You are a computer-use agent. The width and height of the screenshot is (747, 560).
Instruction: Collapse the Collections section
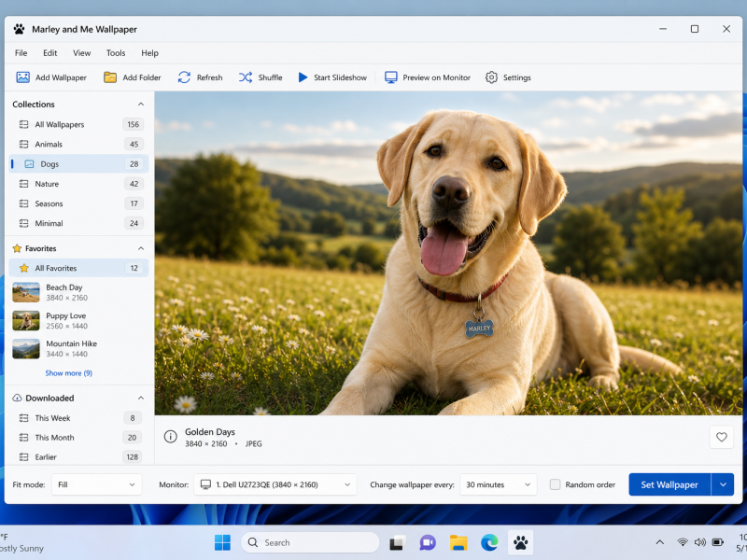141,104
